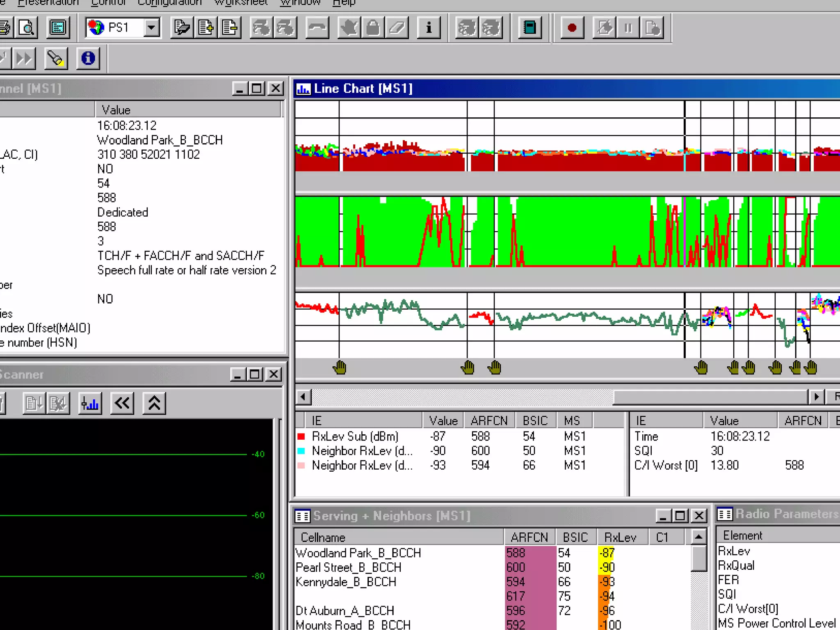Open the Worksheet menu
840x630 pixels.
[241, 3]
